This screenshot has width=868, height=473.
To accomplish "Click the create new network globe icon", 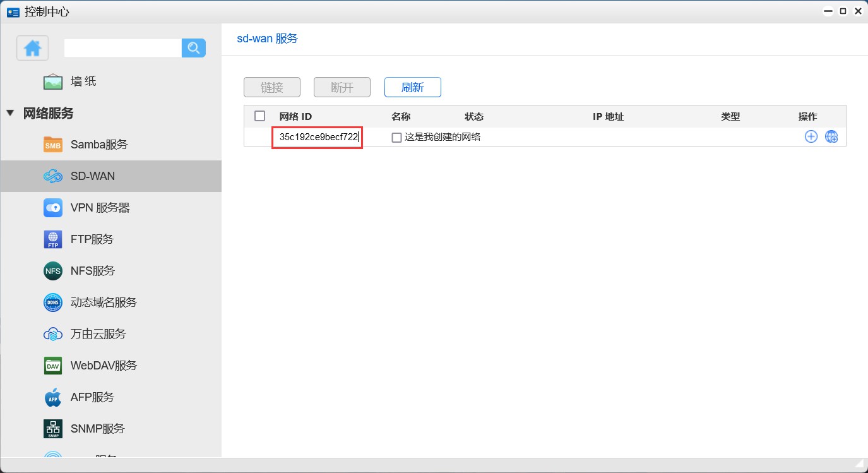I will point(831,136).
